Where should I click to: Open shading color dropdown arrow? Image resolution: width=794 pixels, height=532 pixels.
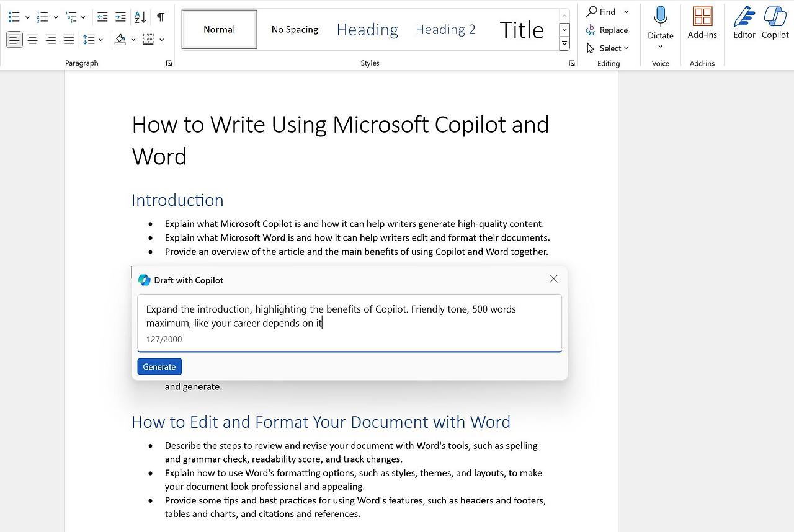tap(133, 40)
